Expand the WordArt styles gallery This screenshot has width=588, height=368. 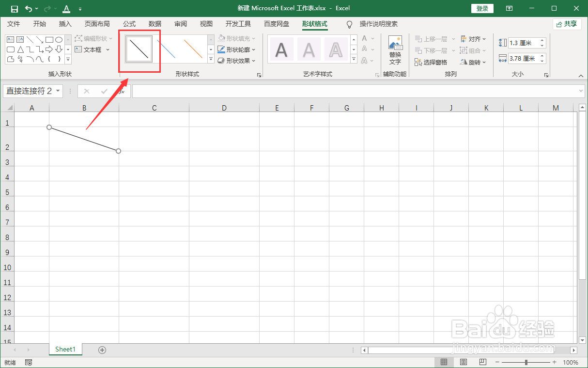354,59
